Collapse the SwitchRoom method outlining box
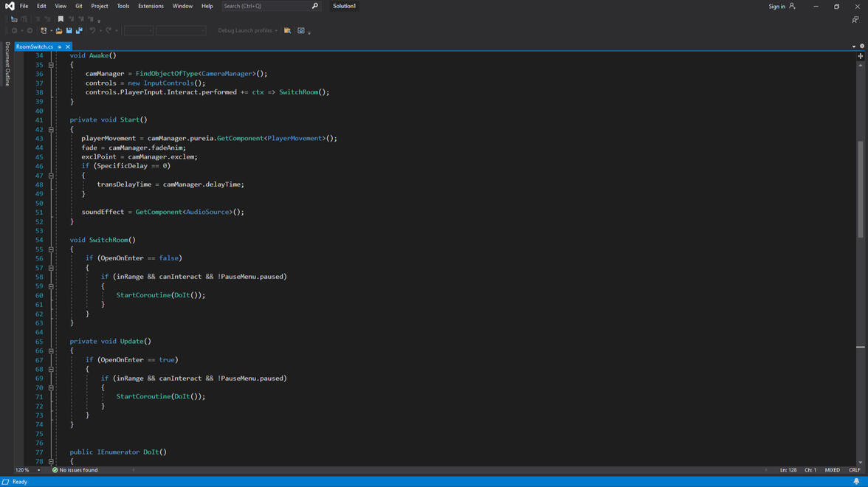The image size is (868, 487). pos(51,249)
